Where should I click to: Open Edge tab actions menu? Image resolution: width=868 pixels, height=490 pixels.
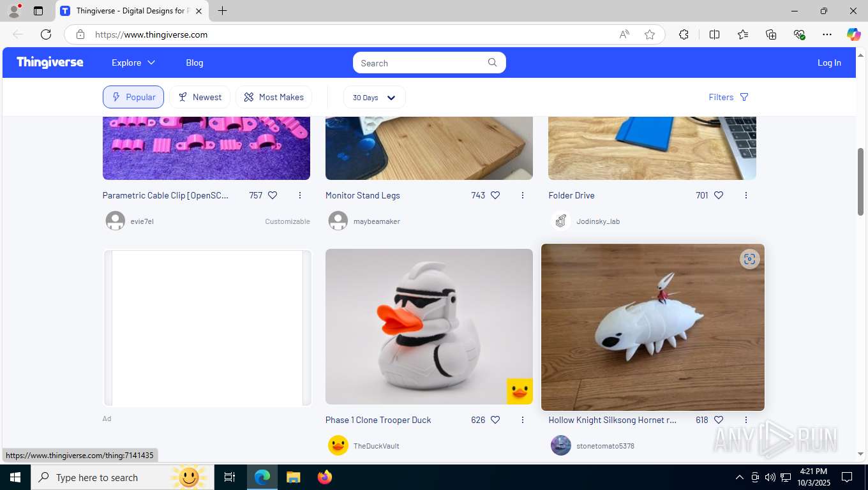point(38,11)
